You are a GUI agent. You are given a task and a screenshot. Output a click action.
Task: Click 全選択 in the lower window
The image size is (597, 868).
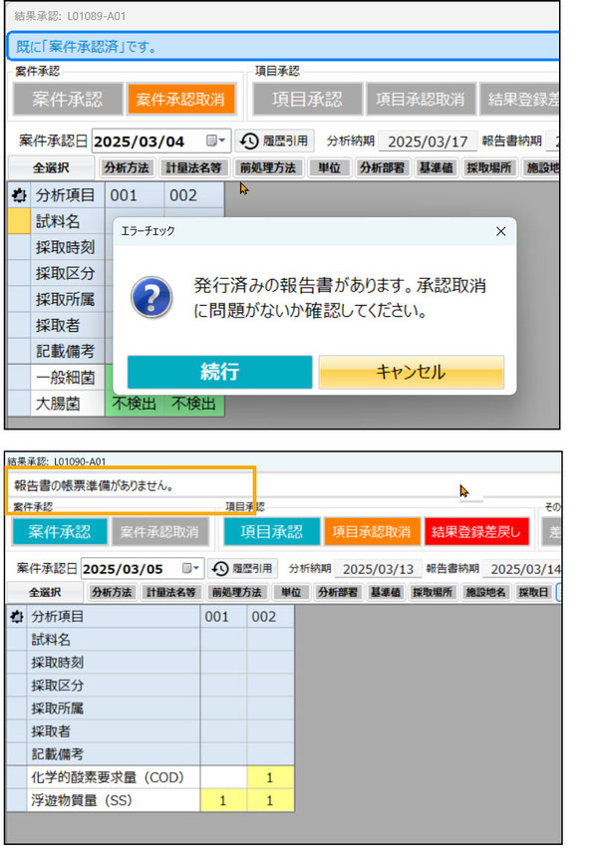point(45,592)
